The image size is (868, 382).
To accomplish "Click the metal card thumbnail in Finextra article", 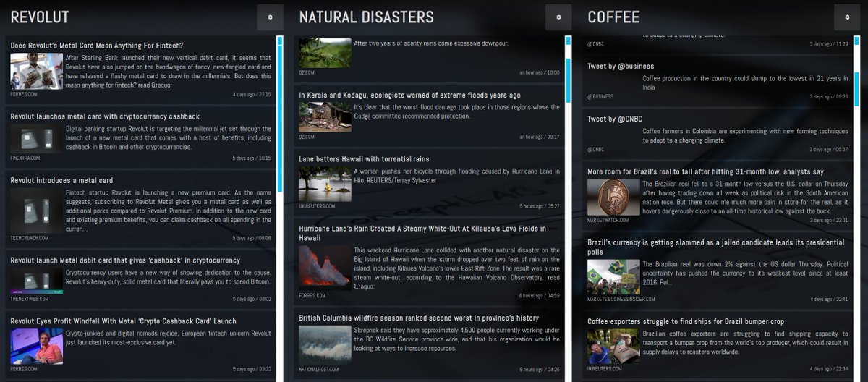I will click(36, 138).
